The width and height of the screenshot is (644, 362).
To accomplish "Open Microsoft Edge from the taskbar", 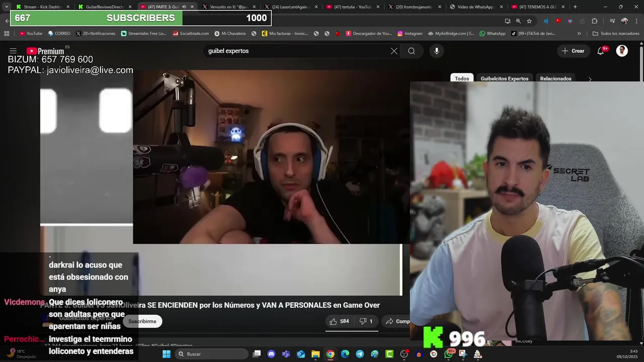I will [x=345, y=354].
